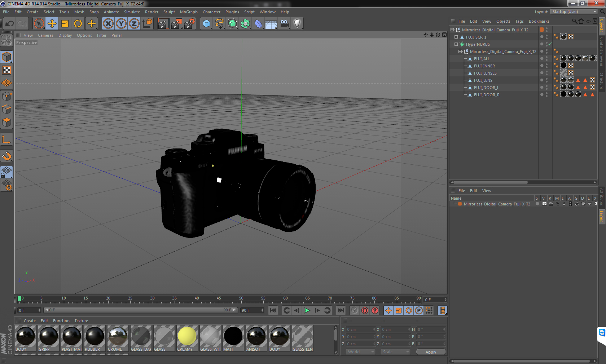Click the Record Active Objects button
Image resolution: width=606 pixels, height=364 pixels.
pos(355,310)
